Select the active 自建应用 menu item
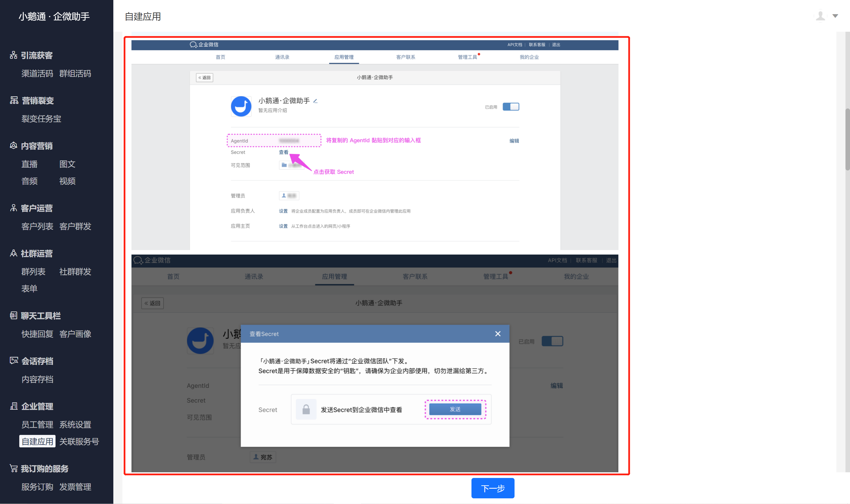The height and width of the screenshot is (504, 850). tap(37, 441)
